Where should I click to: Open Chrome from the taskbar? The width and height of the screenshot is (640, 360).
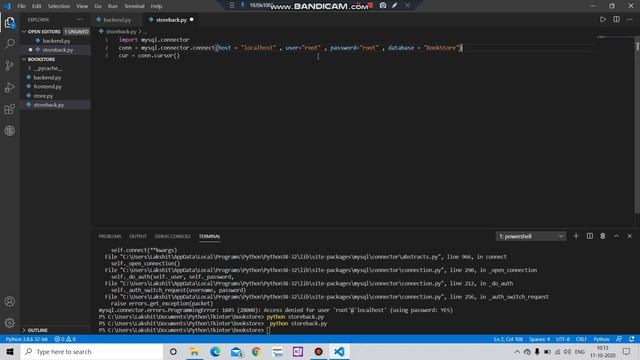(256, 351)
